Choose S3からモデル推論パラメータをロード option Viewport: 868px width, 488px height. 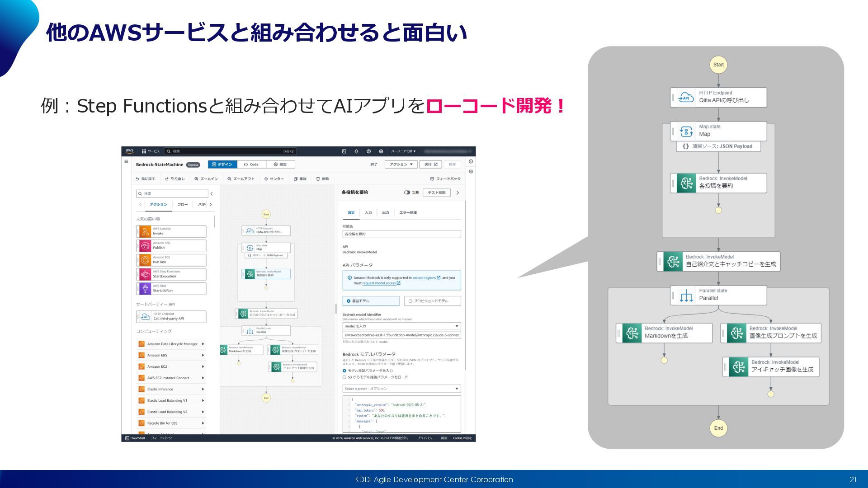344,377
